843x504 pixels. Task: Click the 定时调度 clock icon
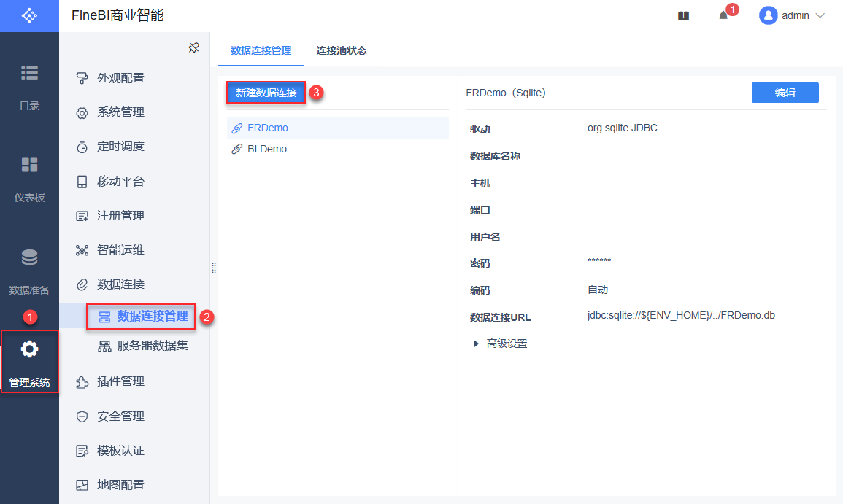[x=82, y=147]
